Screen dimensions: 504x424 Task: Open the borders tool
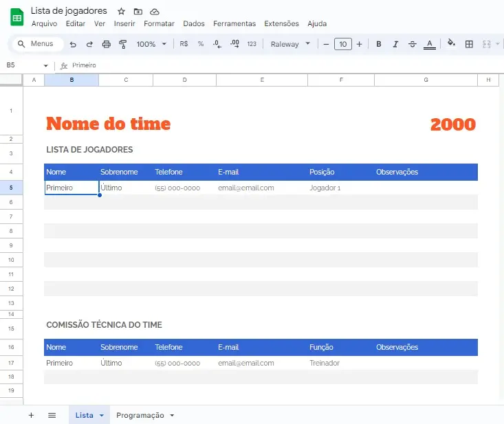469,45
